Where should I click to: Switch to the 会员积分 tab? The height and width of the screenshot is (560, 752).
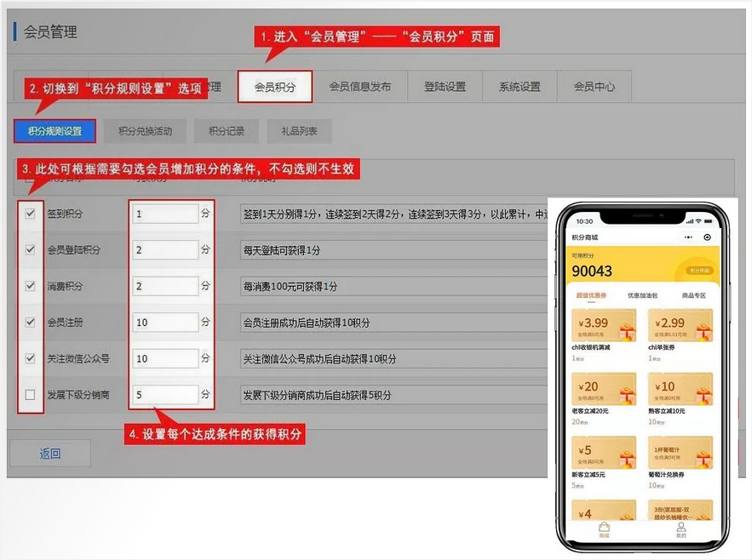[275, 87]
